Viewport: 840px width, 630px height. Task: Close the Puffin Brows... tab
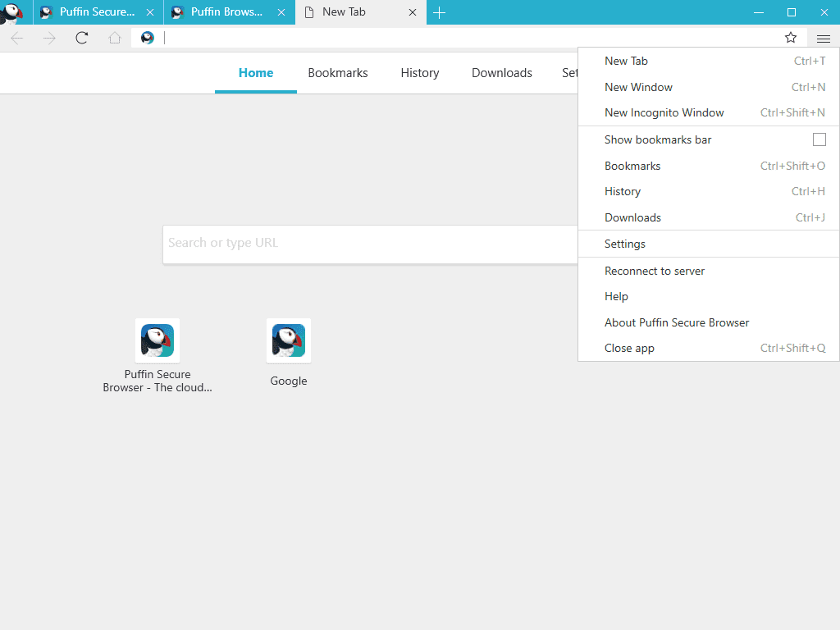point(281,12)
